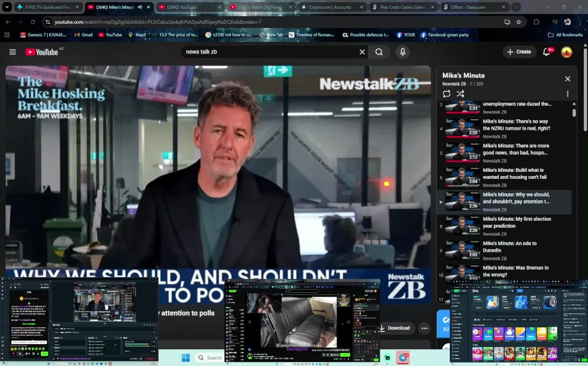This screenshot has width=588, height=366.
Task: Open the Timeline of Roman bookmark
Action: 311,35
